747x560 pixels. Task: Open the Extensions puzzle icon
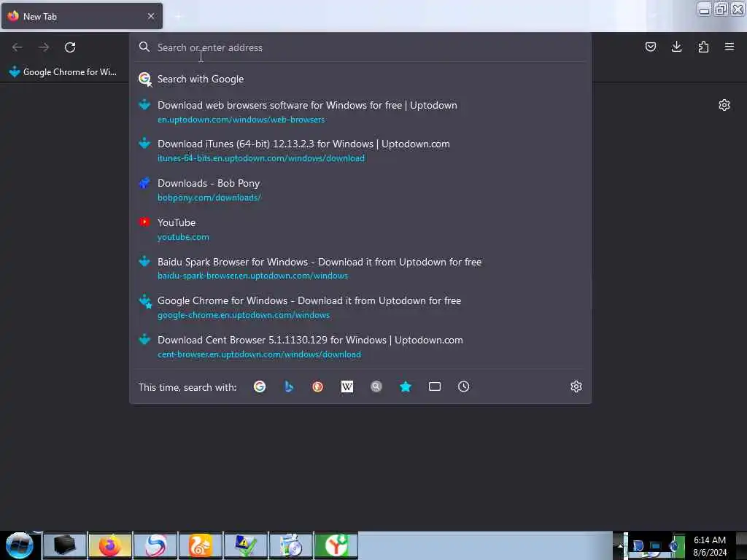pyautogui.click(x=703, y=47)
